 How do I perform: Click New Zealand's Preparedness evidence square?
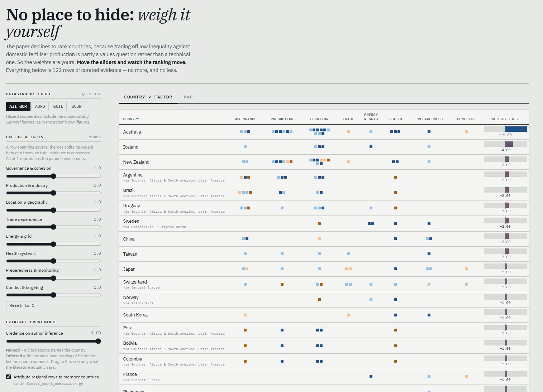429,162
